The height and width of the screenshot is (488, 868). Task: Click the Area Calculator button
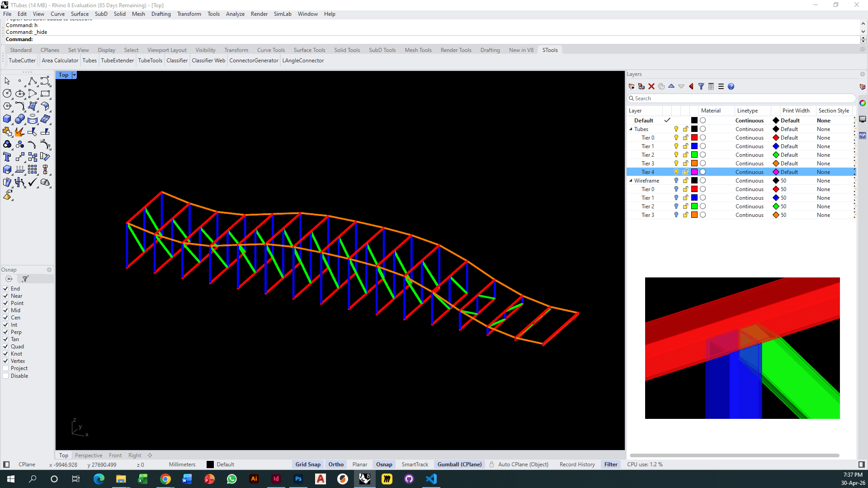click(60, 61)
